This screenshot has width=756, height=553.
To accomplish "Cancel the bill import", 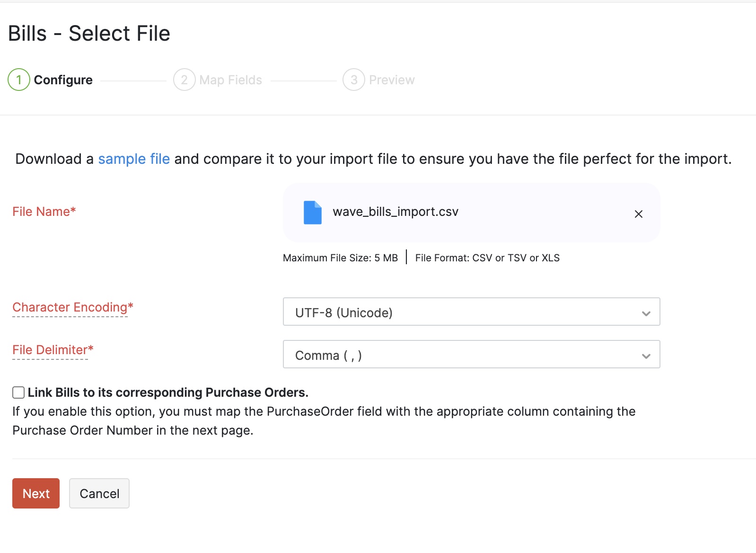I will point(99,493).
